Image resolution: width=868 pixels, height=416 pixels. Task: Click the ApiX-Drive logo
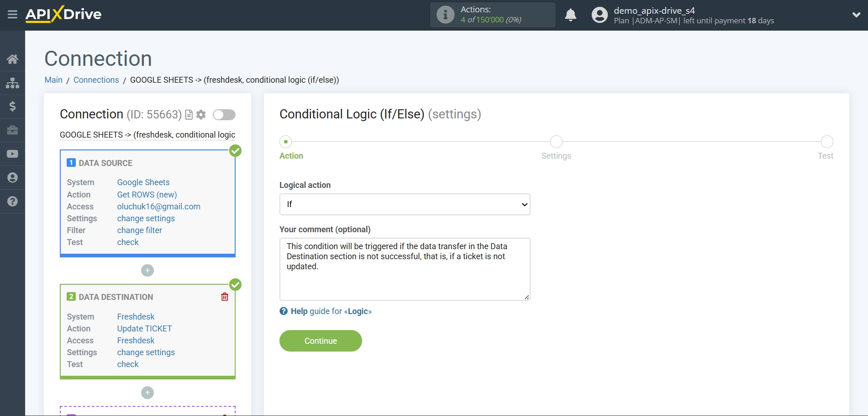63,14
